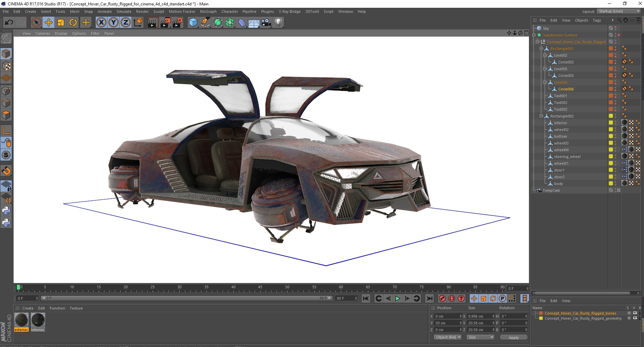Select the Rotate tool

(x=73, y=23)
